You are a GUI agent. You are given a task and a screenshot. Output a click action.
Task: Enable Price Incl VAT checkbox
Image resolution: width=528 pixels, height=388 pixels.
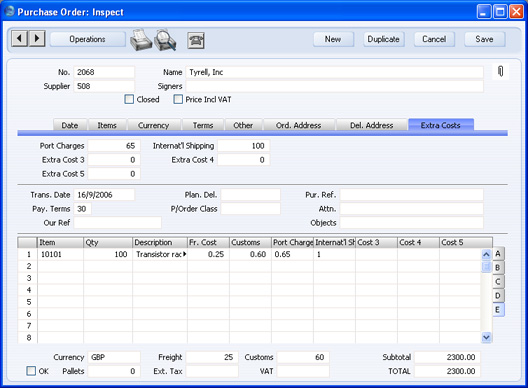[x=178, y=99]
